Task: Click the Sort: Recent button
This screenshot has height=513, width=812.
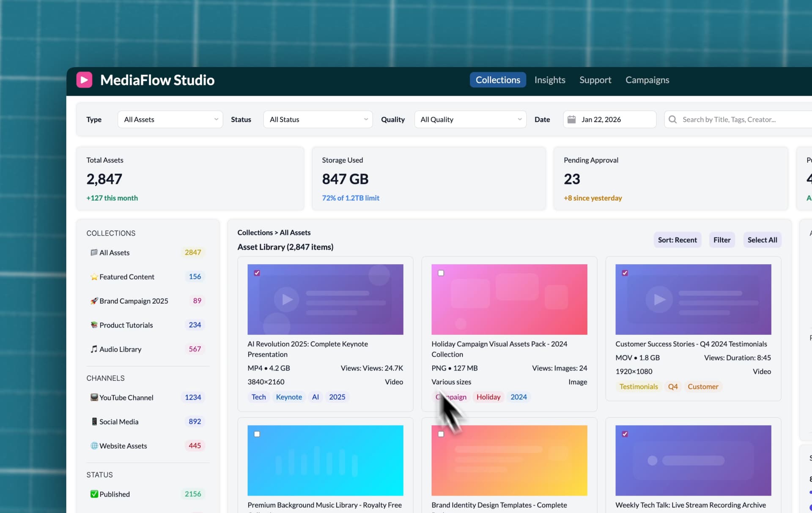Action: (677, 240)
